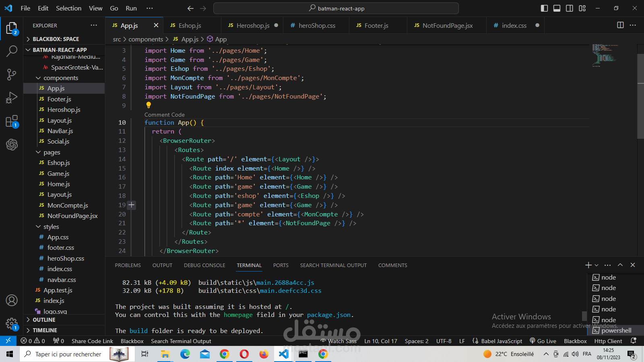The image size is (644, 362).
Task: Go forward with the navigation arrow
Action: pyautogui.click(x=203, y=8)
